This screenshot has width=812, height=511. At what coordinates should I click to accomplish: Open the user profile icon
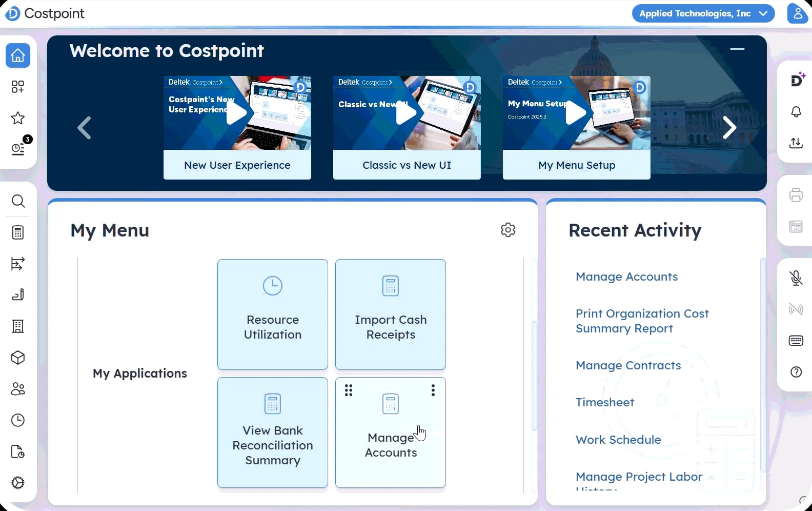[x=798, y=13]
